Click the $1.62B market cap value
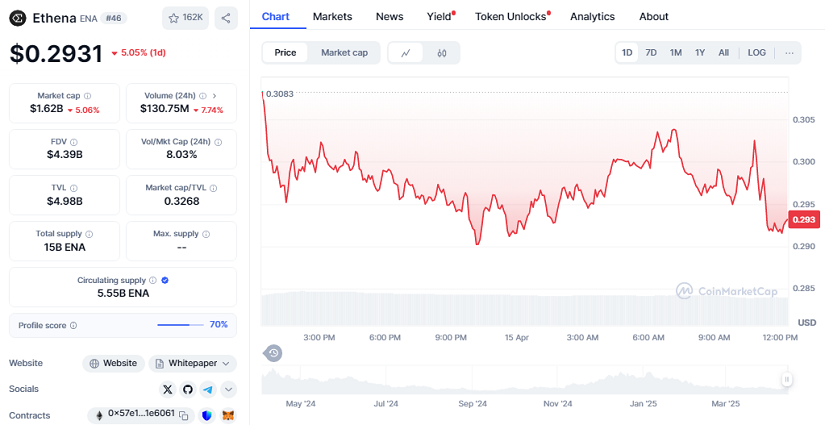The image size is (825, 425). (46, 109)
